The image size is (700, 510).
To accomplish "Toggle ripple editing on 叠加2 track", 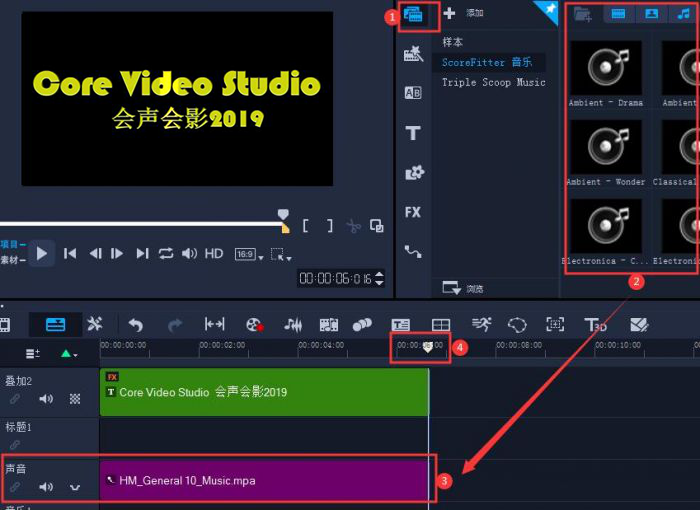I will point(15,398).
